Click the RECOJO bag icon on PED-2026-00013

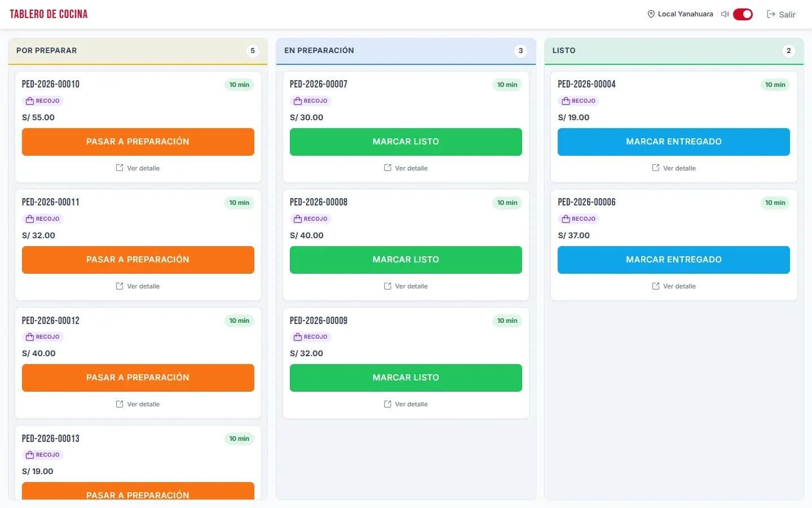(x=30, y=455)
